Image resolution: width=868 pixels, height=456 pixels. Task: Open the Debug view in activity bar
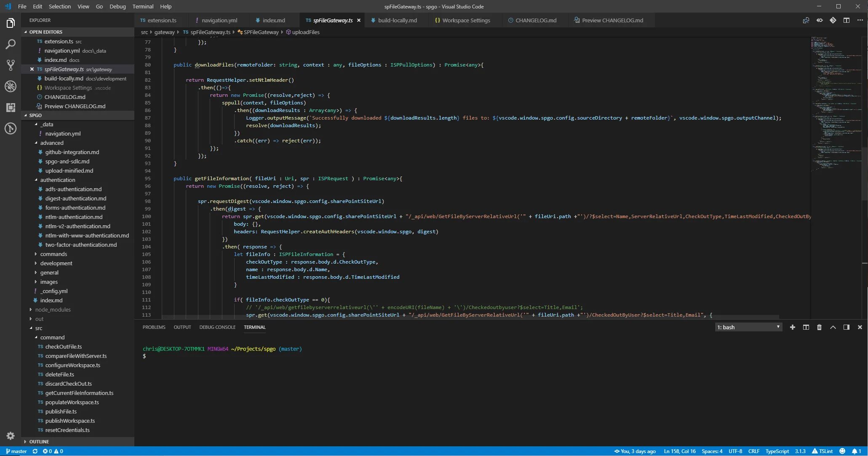[11, 86]
